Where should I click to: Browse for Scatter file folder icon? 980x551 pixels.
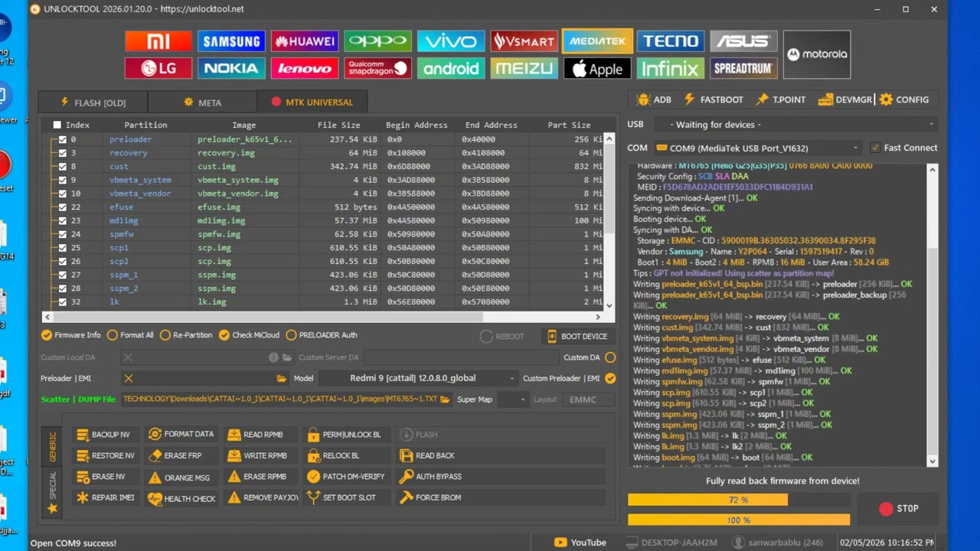[x=446, y=399]
